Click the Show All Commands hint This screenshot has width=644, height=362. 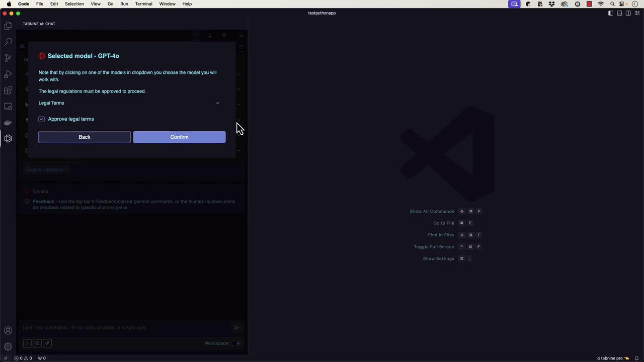pos(432,212)
